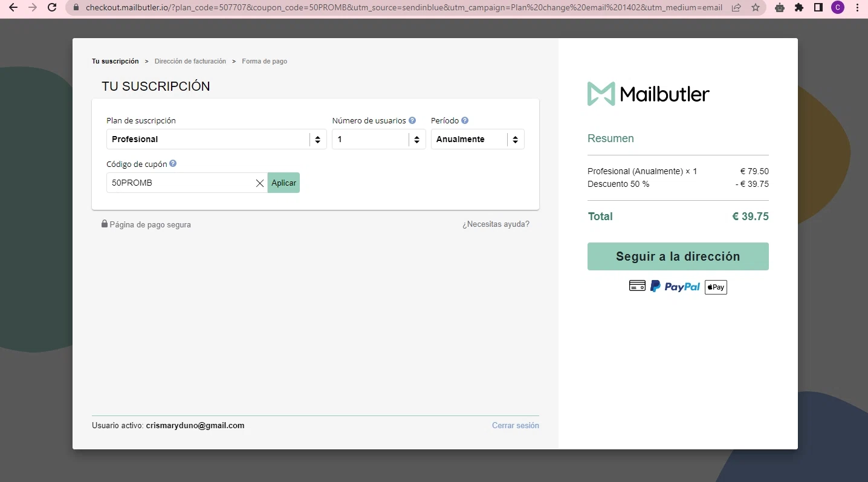The width and height of the screenshot is (868, 482).
Task: Toggle the browser side panel icon
Action: pyautogui.click(x=818, y=8)
